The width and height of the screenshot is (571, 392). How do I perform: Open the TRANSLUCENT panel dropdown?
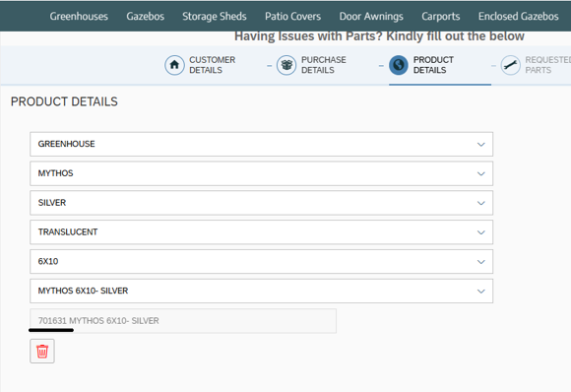point(262,232)
